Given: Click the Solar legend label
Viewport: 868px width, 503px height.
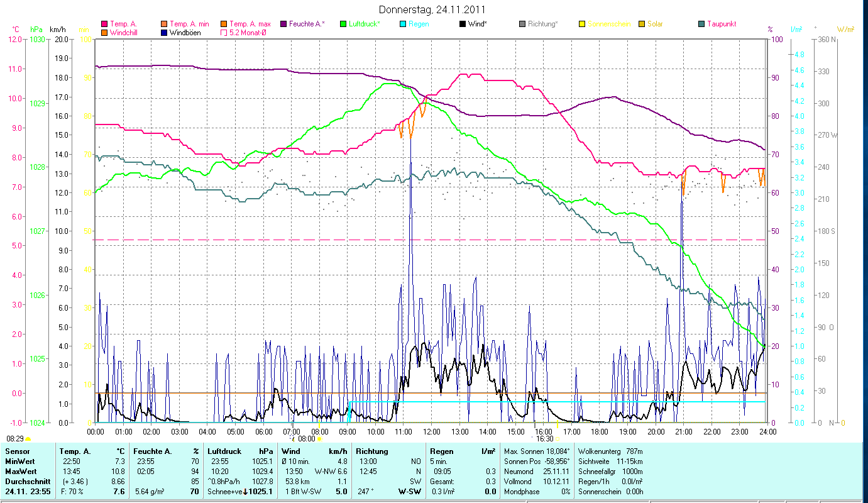Looking at the screenshot, I should [655, 24].
